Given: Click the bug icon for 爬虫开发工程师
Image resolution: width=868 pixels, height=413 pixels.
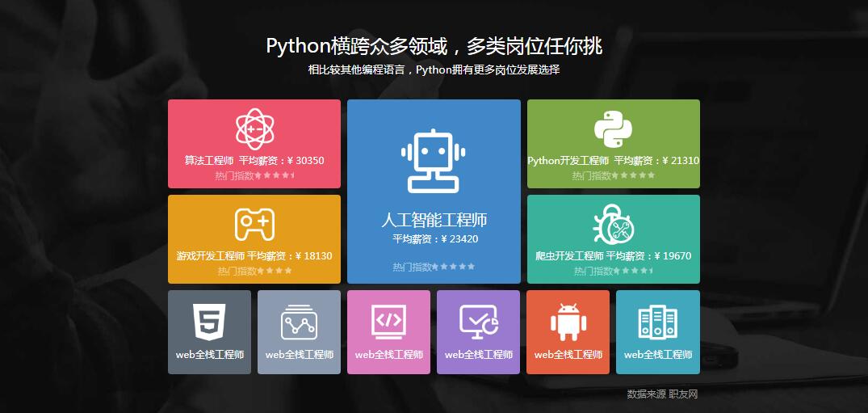Looking at the screenshot, I should [x=614, y=224].
